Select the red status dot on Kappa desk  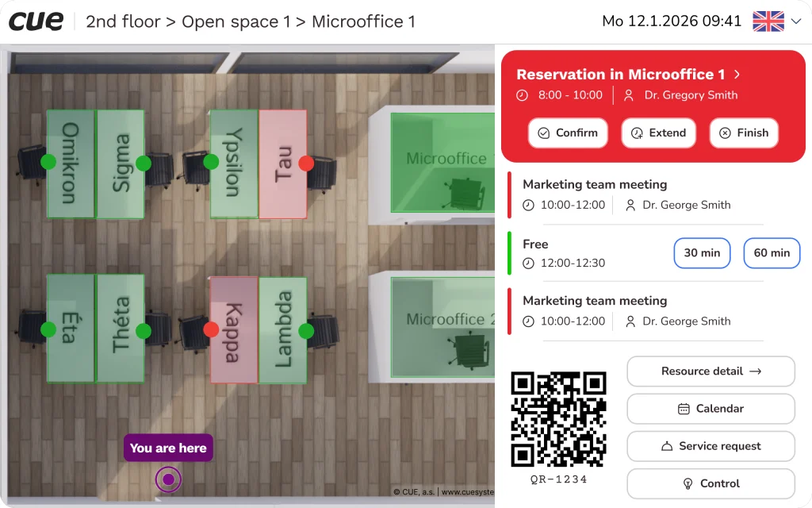coord(211,329)
